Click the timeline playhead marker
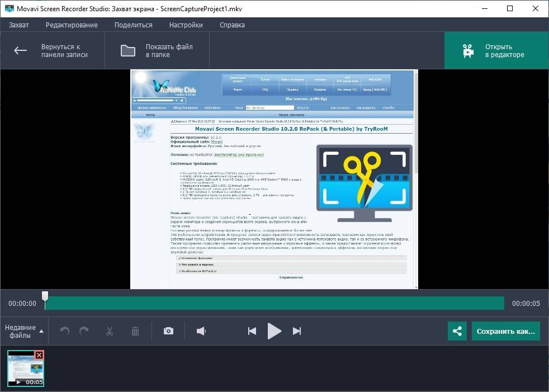The image size is (549, 392). (x=45, y=296)
